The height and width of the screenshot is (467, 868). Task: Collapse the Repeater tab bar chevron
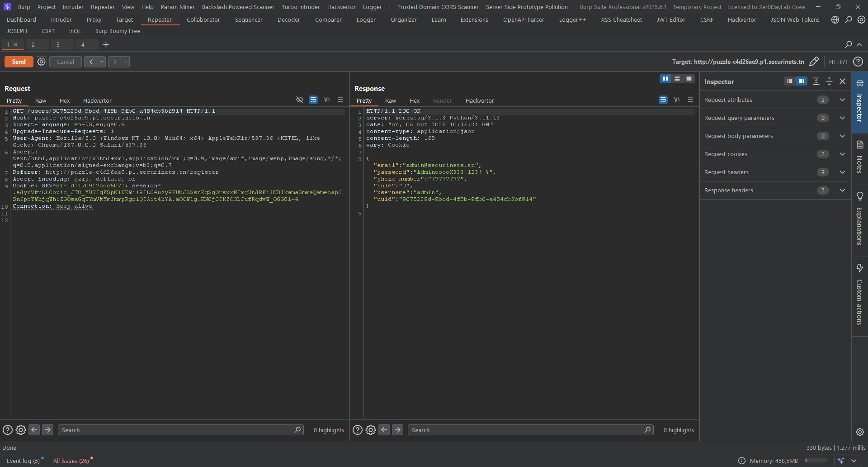coord(859,44)
